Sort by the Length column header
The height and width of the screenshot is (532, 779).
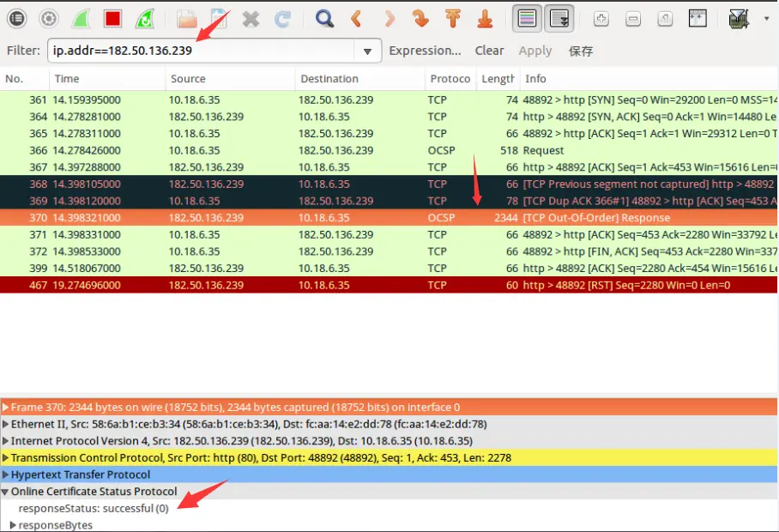click(x=498, y=78)
